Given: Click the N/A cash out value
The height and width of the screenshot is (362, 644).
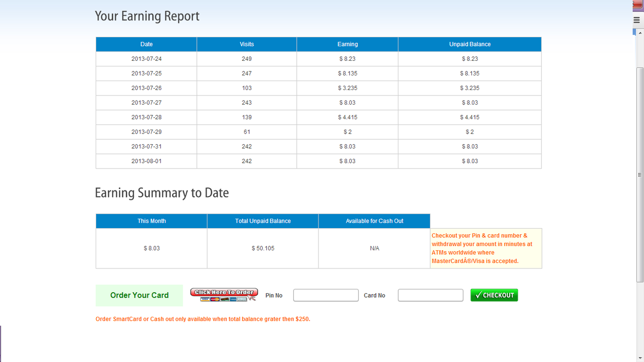Looking at the screenshot, I should pyautogui.click(x=374, y=248).
